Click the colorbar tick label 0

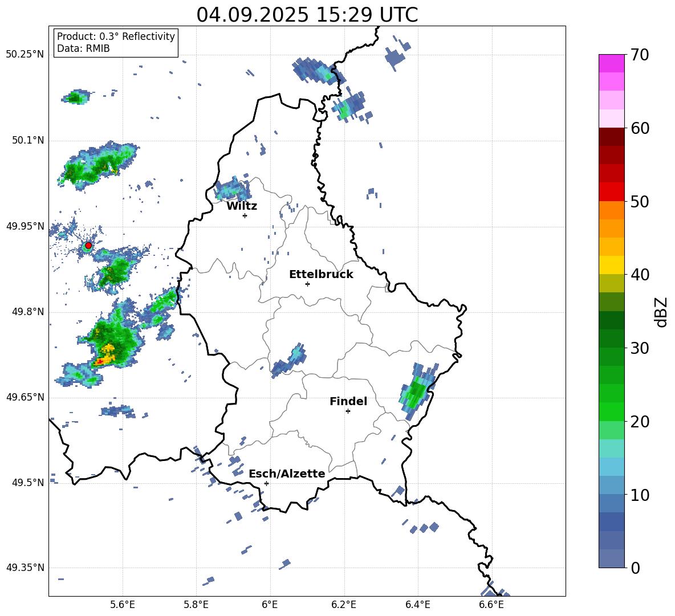635,568
